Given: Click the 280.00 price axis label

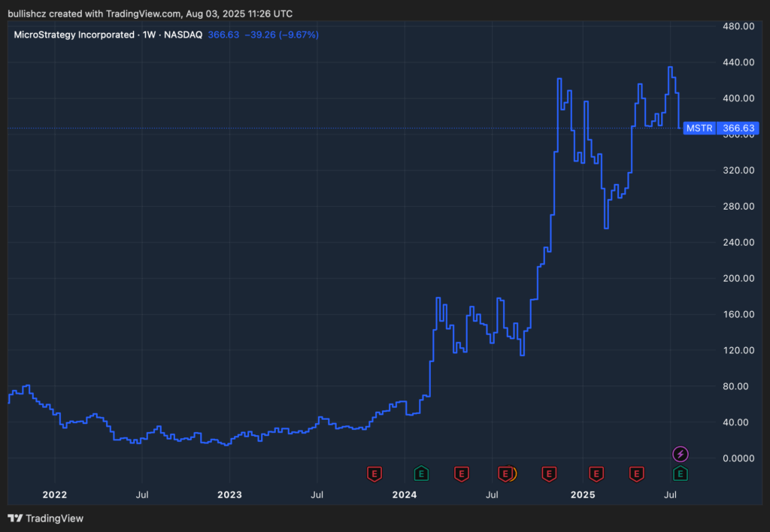Looking at the screenshot, I should pos(738,206).
